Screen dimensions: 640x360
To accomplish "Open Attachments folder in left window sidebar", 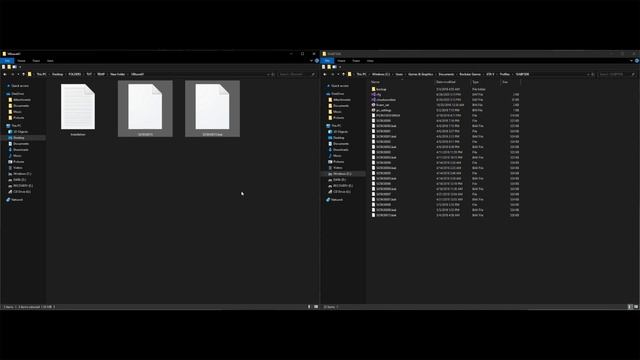I will click(x=20, y=100).
